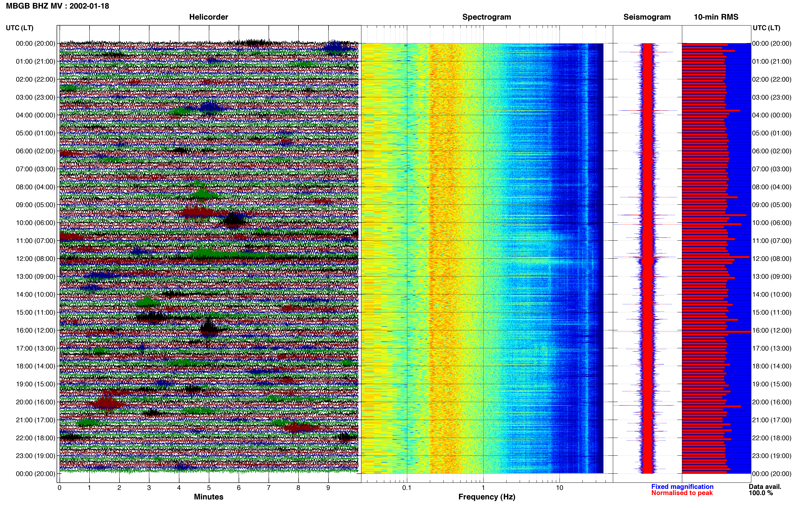Click the right 'UTC (LT)' axis label
Image resolution: width=812 pixels, height=508 pixels.
(x=766, y=28)
